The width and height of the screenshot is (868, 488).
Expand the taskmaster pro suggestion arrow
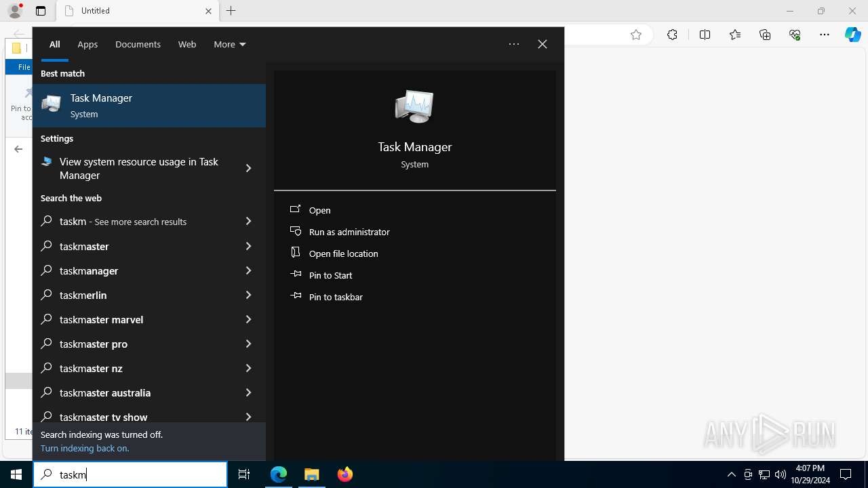pyautogui.click(x=248, y=344)
